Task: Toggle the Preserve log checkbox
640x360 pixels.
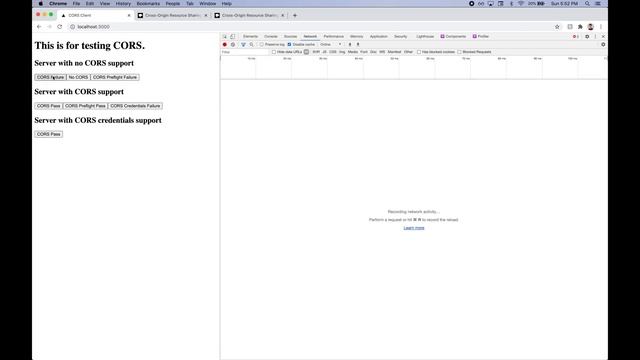Action: (262, 44)
